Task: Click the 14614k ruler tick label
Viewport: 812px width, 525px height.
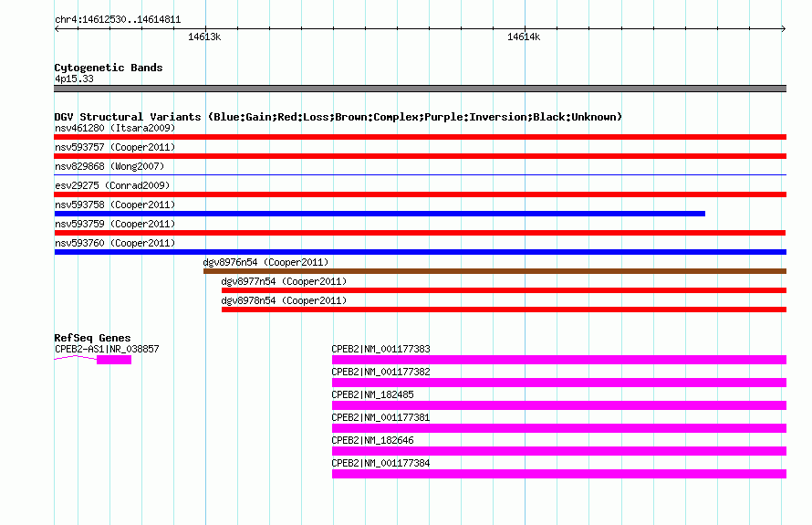Action: click(524, 37)
